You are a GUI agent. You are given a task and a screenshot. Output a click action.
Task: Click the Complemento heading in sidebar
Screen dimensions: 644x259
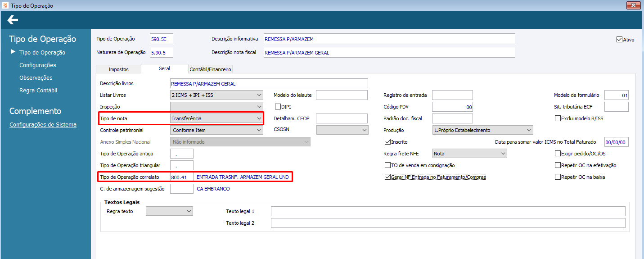pos(35,111)
